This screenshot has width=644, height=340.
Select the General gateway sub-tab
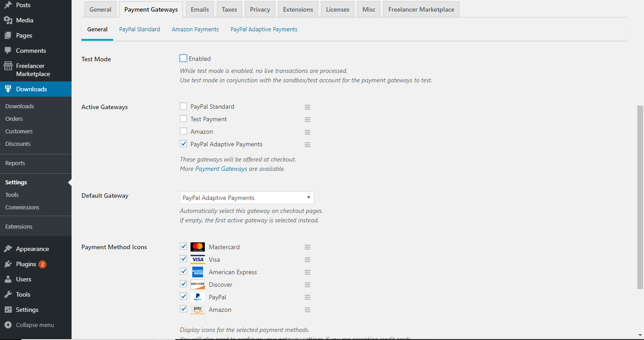[97, 29]
